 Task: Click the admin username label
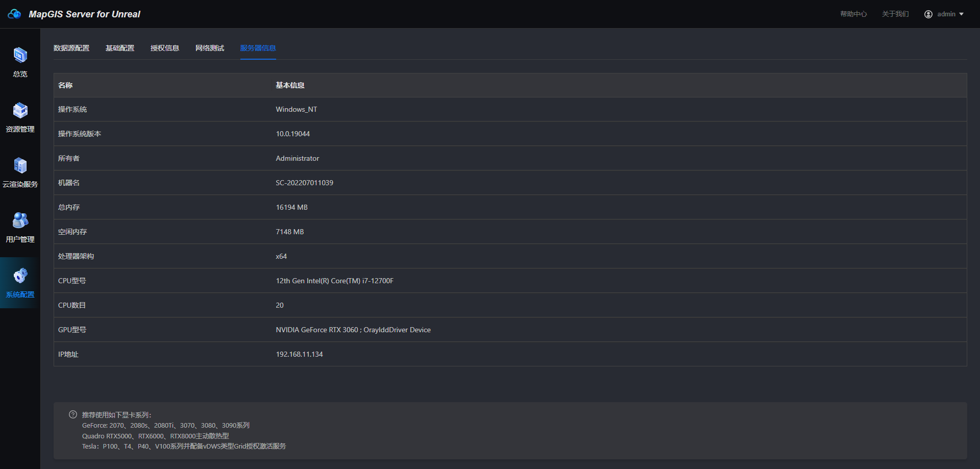[946, 14]
